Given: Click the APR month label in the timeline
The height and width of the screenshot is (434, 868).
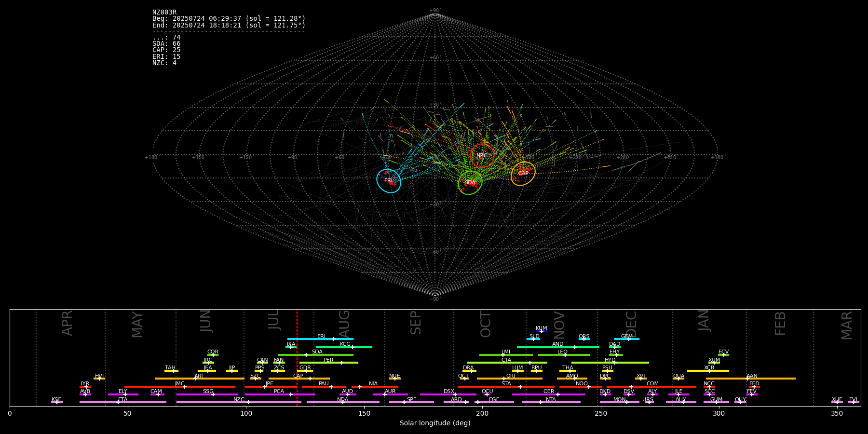Looking at the screenshot, I should tap(67, 323).
